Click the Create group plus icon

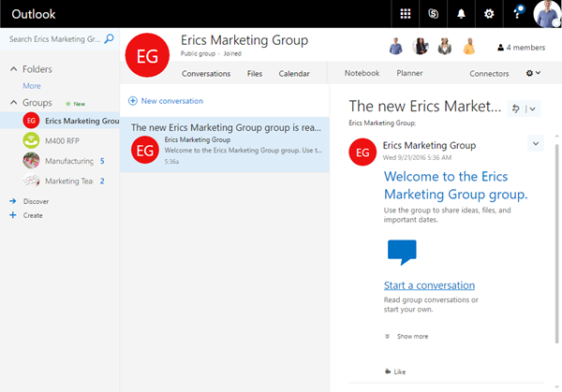[13, 215]
